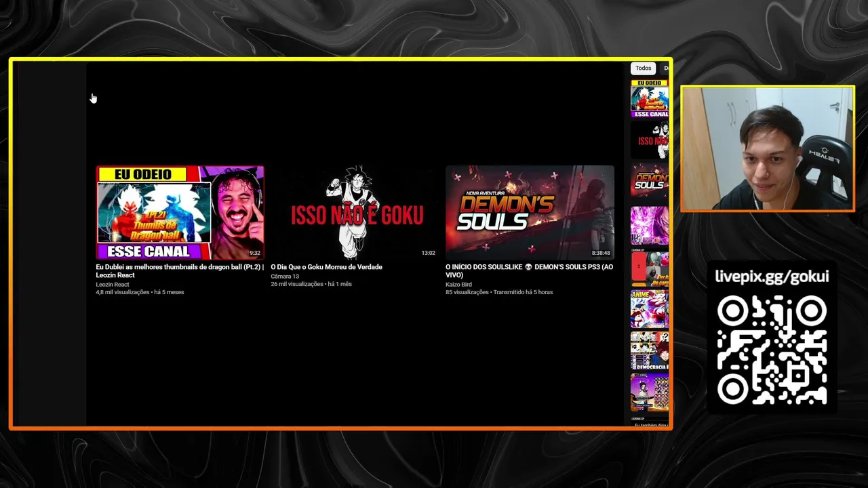Open the Câmara 13 channel name
The image size is (868, 488).
(x=285, y=277)
